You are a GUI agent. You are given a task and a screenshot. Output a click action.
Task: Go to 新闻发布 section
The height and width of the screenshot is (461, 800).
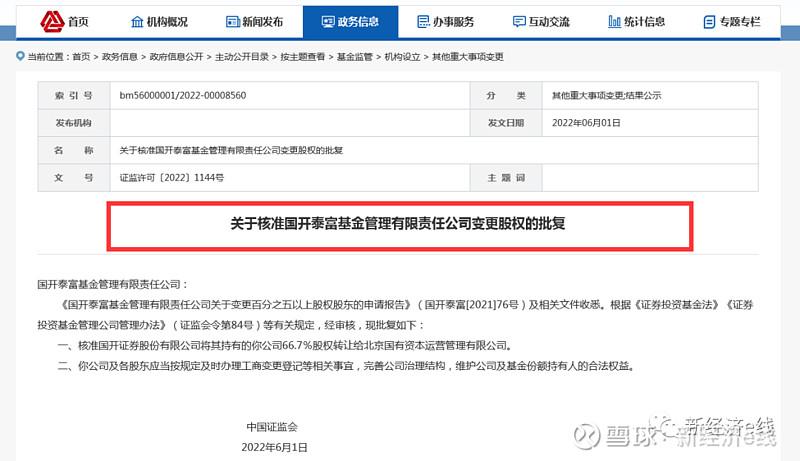click(262, 21)
